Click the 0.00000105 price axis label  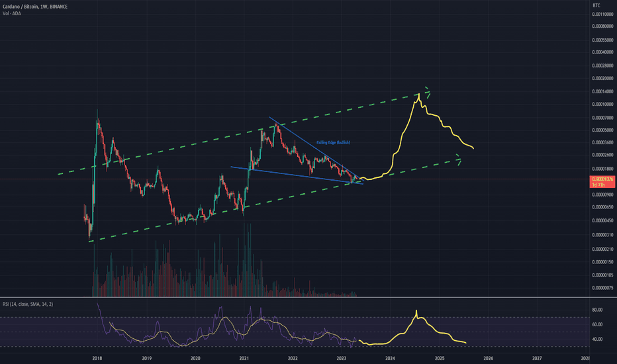click(602, 275)
